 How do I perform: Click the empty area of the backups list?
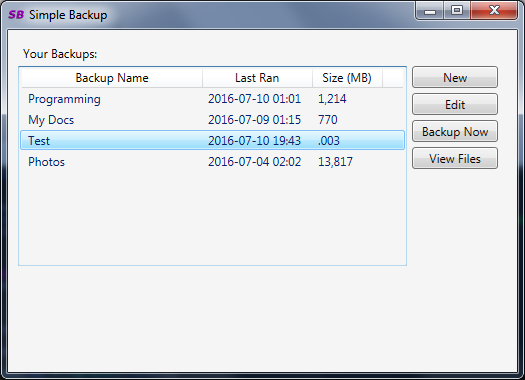(212, 218)
